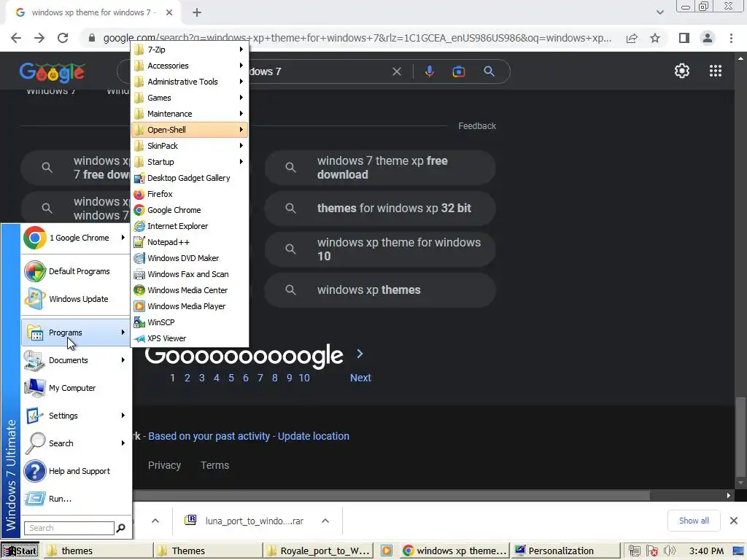
Task: Expand the Accessories submenu
Action: (x=190, y=66)
